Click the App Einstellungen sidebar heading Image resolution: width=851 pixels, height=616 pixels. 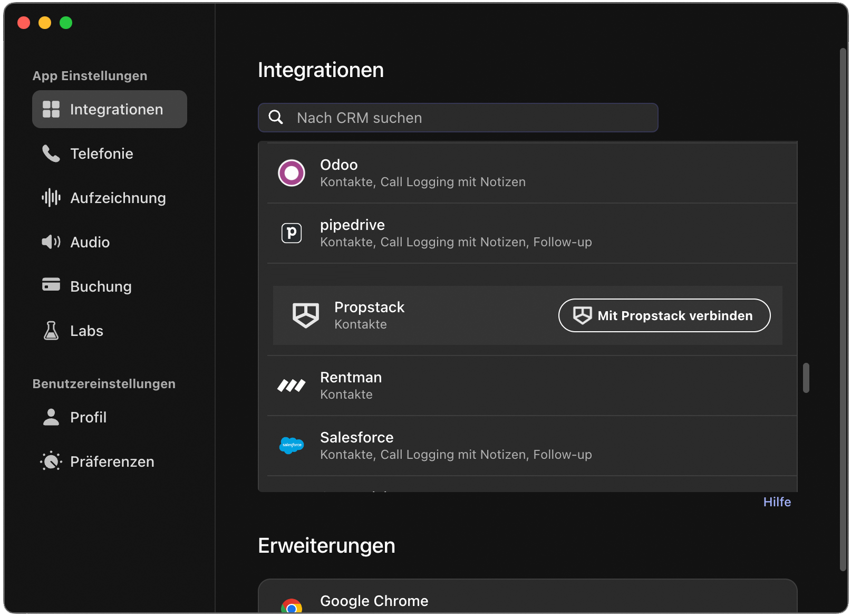[90, 76]
